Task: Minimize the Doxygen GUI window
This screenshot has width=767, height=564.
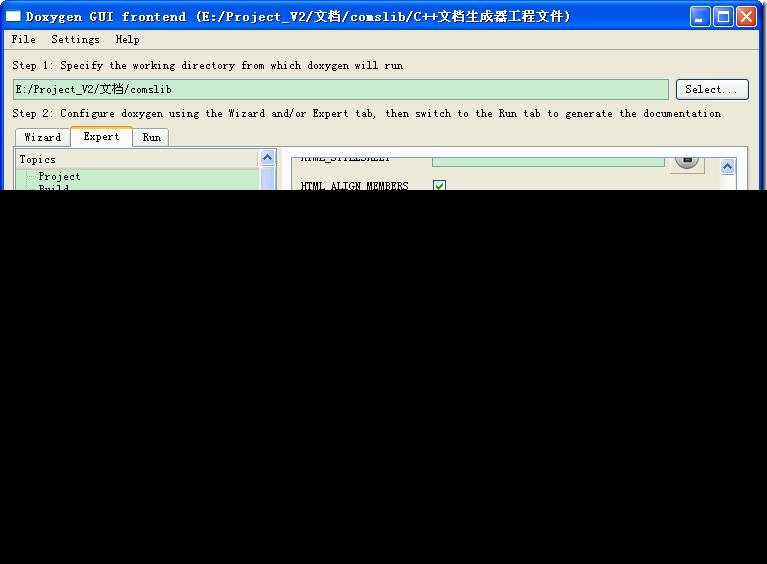Action: click(700, 17)
